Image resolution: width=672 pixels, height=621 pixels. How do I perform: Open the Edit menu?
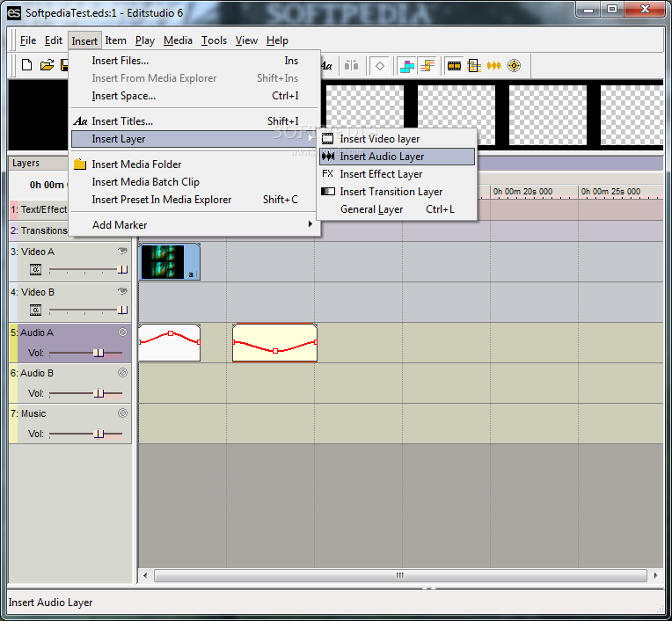54,40
